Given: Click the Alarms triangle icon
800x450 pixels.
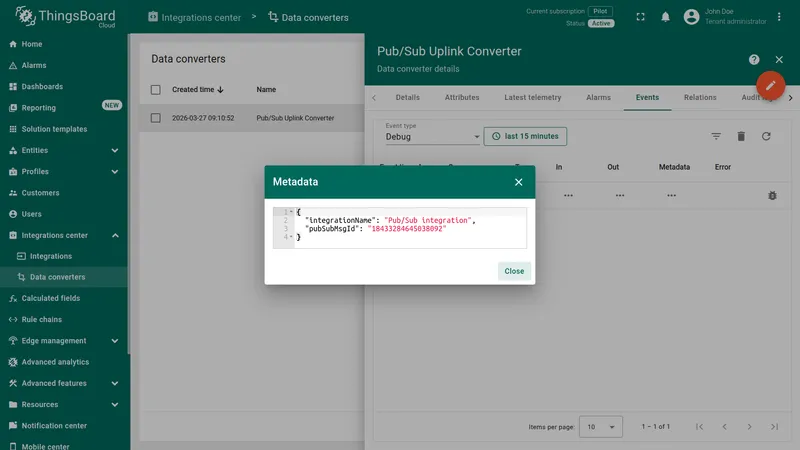Looking at the screenshot, I should [x=13, y=65].
